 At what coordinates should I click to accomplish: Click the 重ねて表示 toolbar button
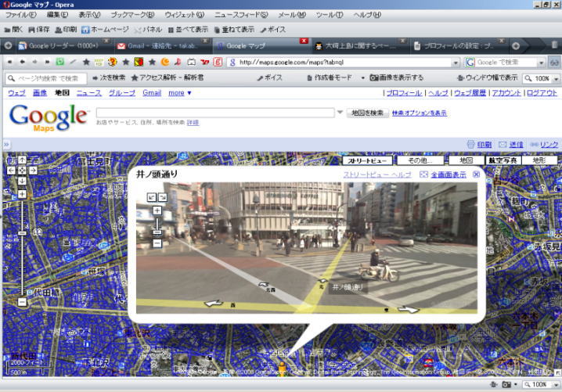[x=234, y=30]
